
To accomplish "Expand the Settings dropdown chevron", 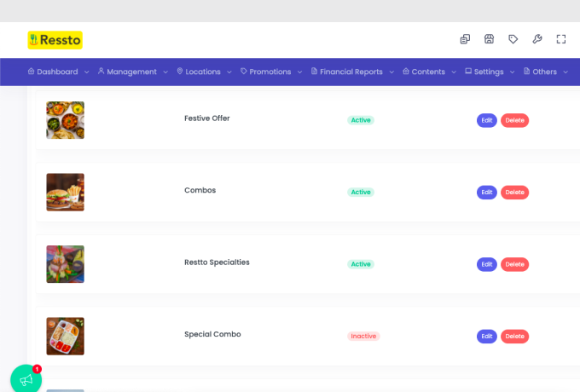I will tap(512, 72).
